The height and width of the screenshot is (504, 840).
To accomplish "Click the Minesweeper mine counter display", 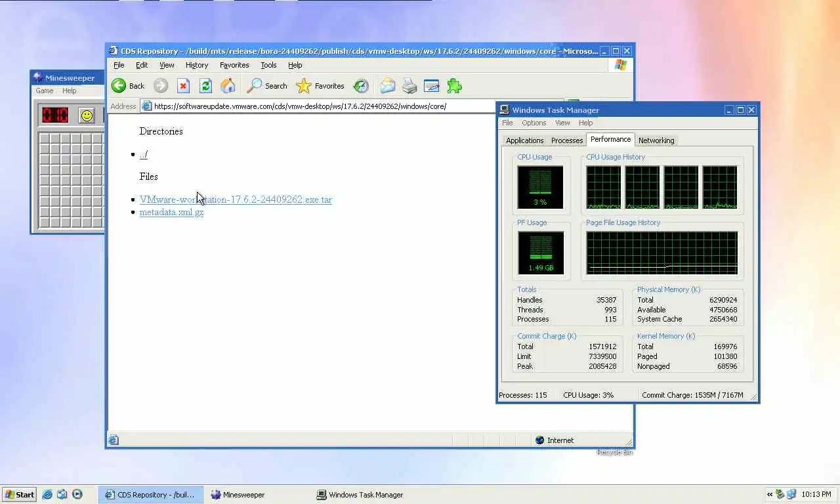I will [55, 115].
